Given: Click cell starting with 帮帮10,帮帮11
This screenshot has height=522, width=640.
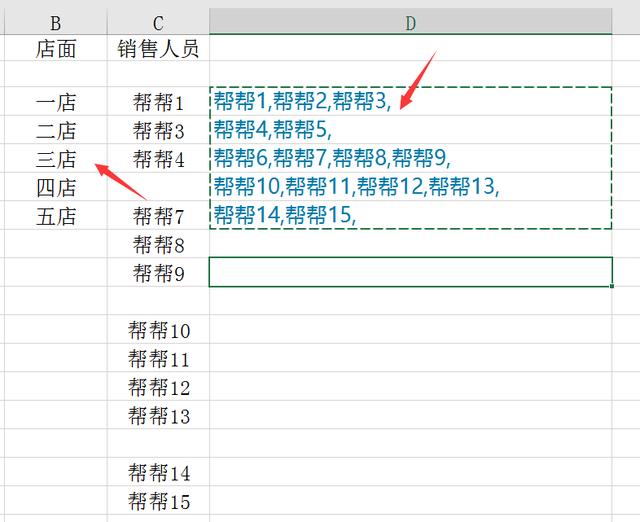Looking at the screenshot, I should pos(410,187).
